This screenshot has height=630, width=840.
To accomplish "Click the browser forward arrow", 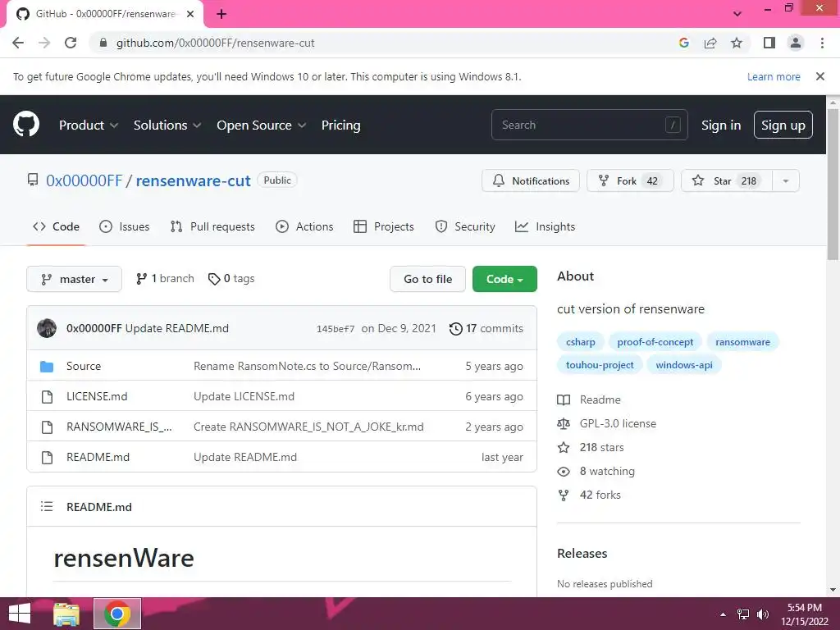I will point(44,43).
